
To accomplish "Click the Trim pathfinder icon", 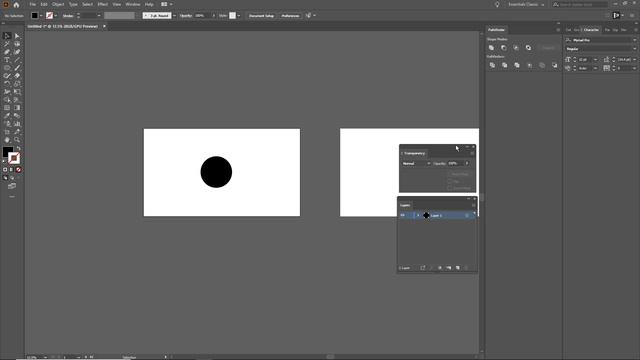I will pyautogui.click(x=504, y=65).
